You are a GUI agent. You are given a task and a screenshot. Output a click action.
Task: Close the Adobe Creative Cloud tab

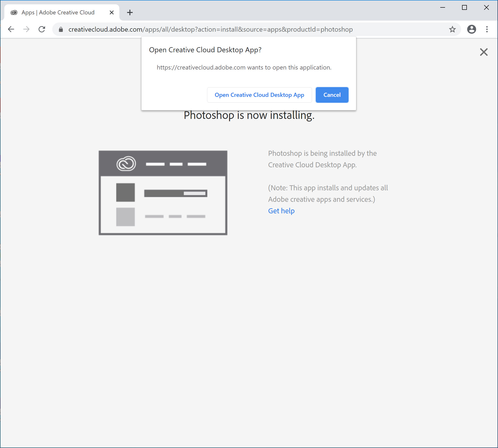[111, 12]
